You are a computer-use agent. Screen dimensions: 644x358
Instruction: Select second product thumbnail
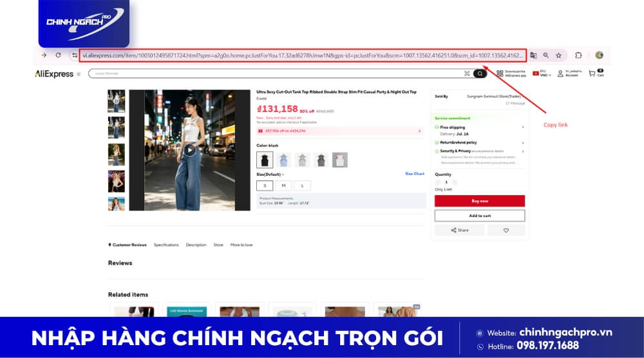click(116, 127)
